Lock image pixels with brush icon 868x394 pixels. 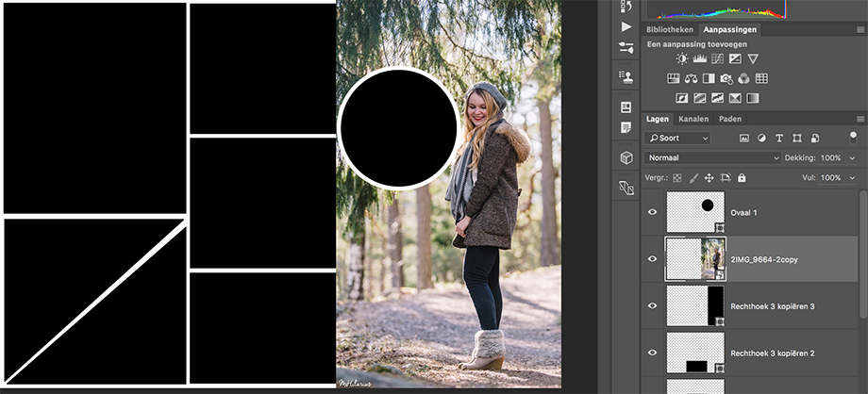tap(693, 178)
